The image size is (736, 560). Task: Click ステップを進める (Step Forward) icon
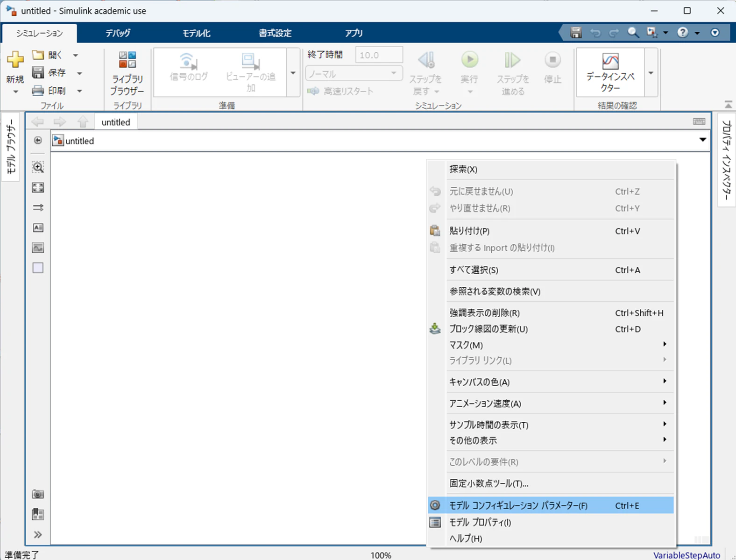(x=512, y=60)
